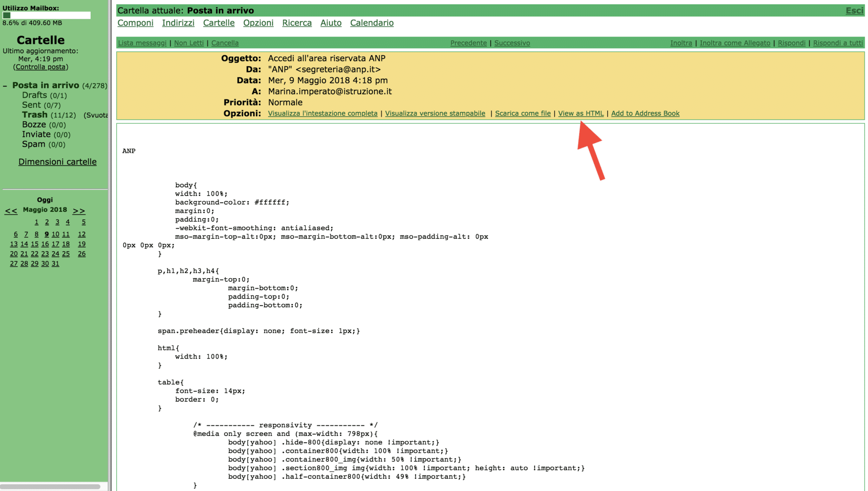This screenshot has width=868, height=491.
Task: Open the Trash folder
Action: tap(35, 115)
